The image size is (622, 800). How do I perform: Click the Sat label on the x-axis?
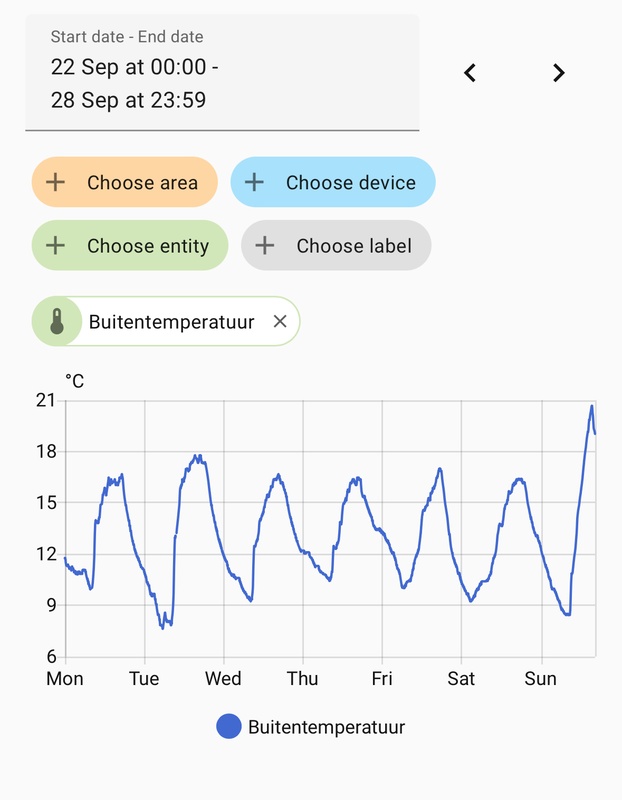click(461, 679)
